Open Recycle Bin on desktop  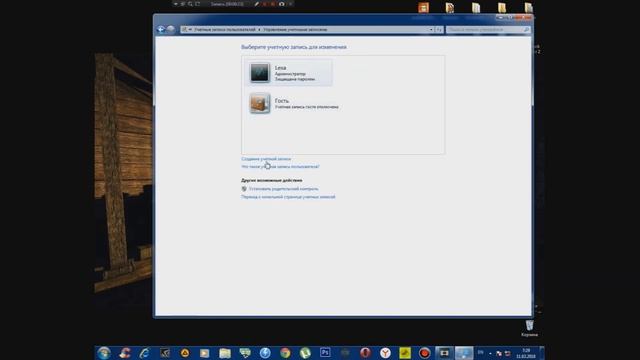(529, 328)
